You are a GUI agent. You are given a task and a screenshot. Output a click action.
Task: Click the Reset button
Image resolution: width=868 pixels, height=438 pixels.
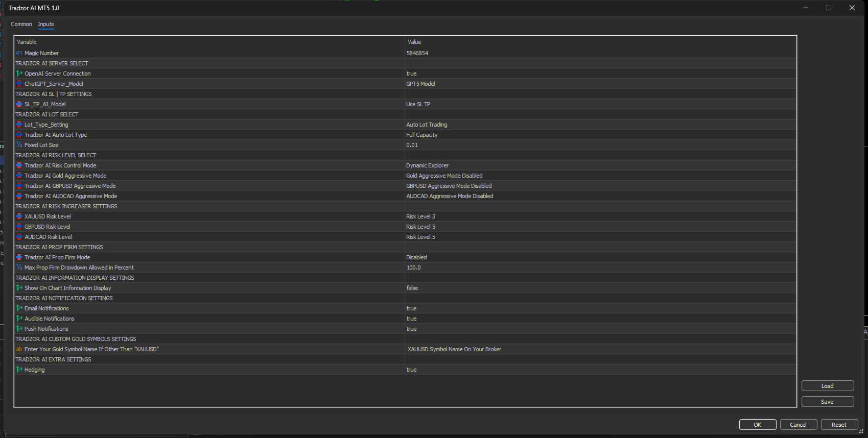[839, 425]
